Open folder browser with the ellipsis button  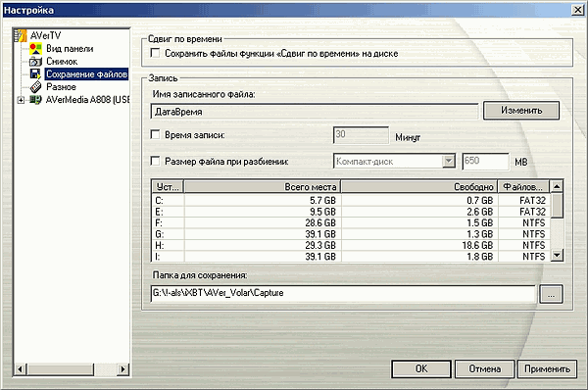[551, 294]
